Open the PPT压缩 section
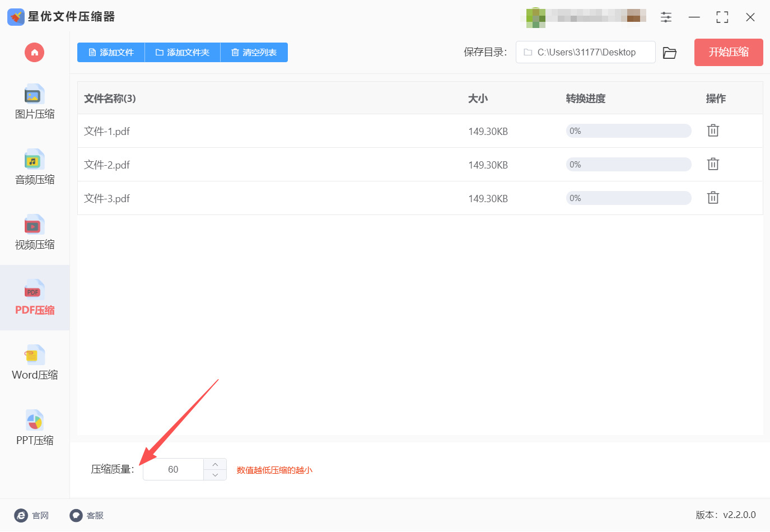The height and width of the screenshot is (532, 770). pyautogui.click(x=35, y=428)
